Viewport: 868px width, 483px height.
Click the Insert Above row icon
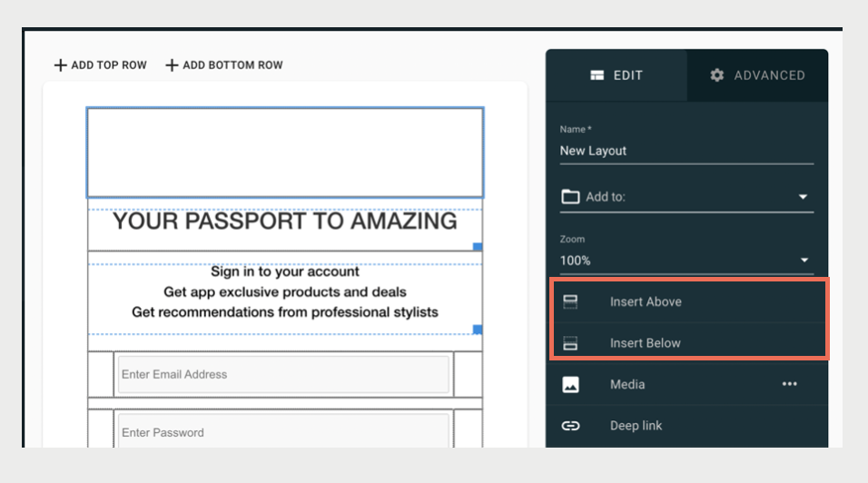[570, 301]
